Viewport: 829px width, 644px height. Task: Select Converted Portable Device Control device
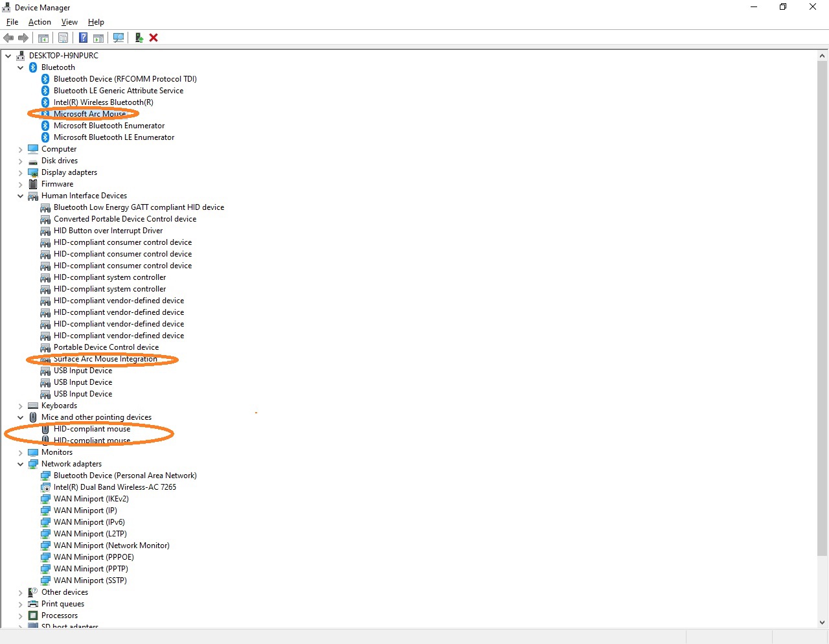[x=125, y=219]
